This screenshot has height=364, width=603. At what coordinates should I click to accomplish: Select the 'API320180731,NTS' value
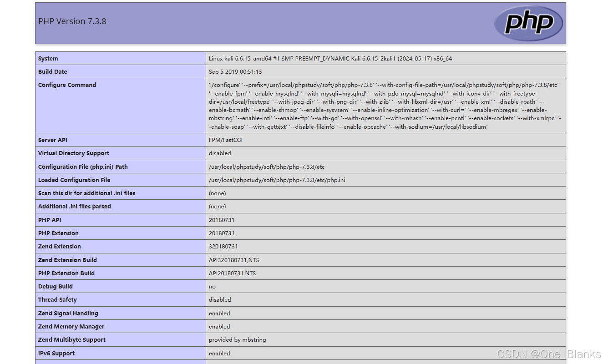pos(234,260)
